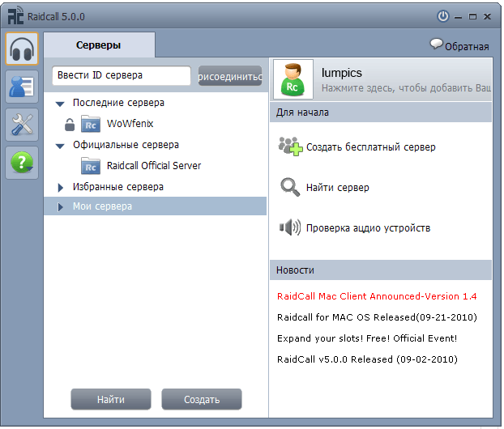Screen dimensions: 504x429
Task: Open the RaidCall Mac Client Announced news link
Action: 377,297
